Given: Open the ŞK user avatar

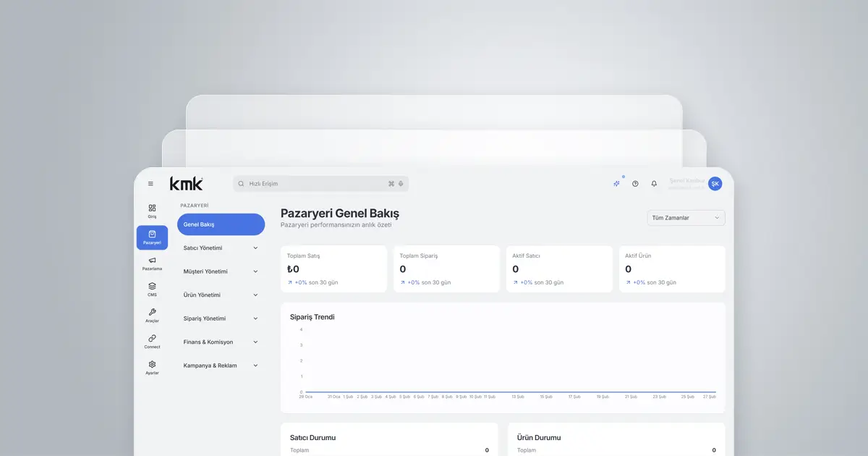Looking at the screenshot, I should point(715,184).
